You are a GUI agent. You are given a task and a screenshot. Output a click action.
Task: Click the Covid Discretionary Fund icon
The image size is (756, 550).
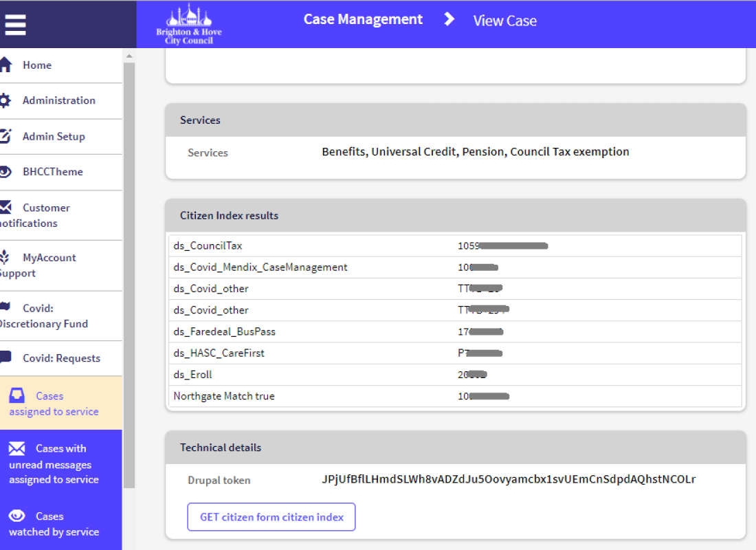(5, 307)
